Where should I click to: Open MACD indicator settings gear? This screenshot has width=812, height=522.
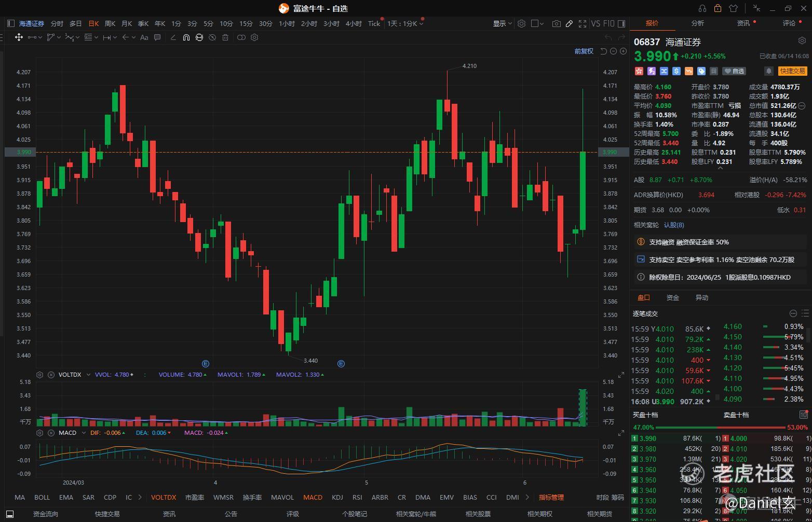coord(39,433)
